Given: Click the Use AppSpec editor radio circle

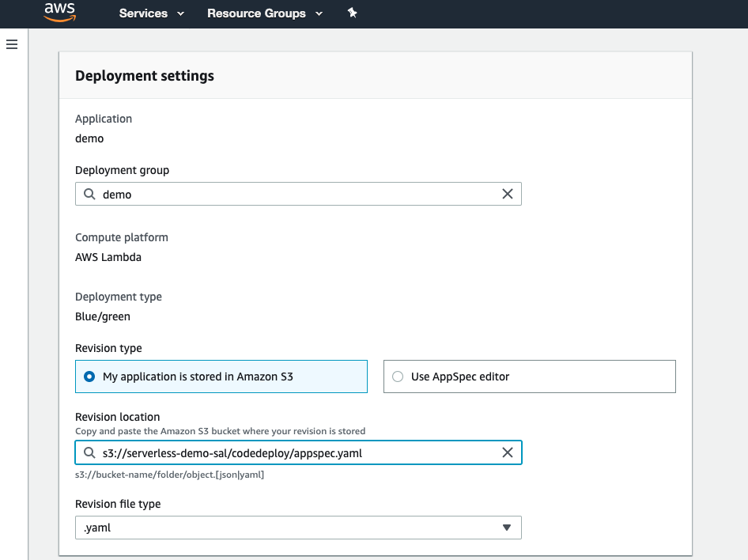Looking at the screenshot, I should click(x=398, y=376).
